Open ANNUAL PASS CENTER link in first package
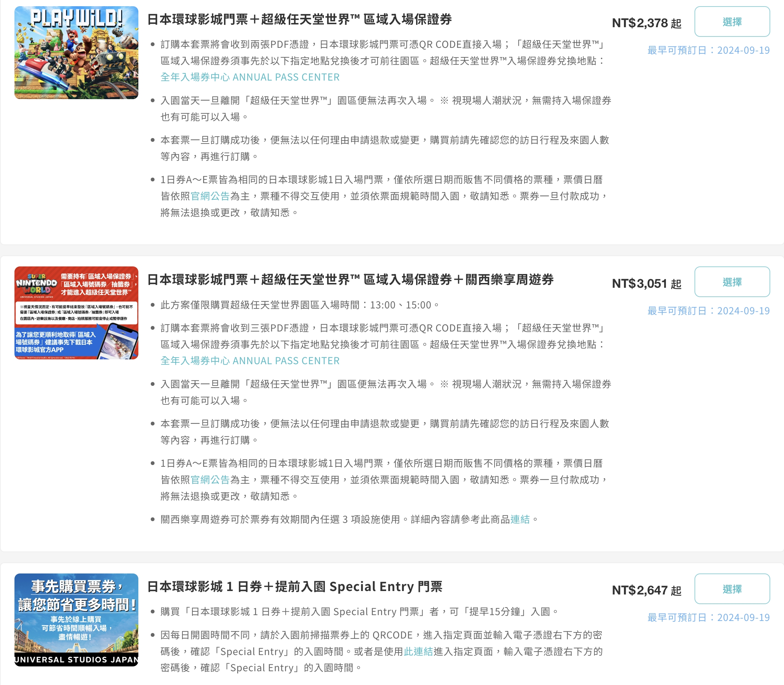784x685 pixels. pyautogui.click(x=250, y=77)
